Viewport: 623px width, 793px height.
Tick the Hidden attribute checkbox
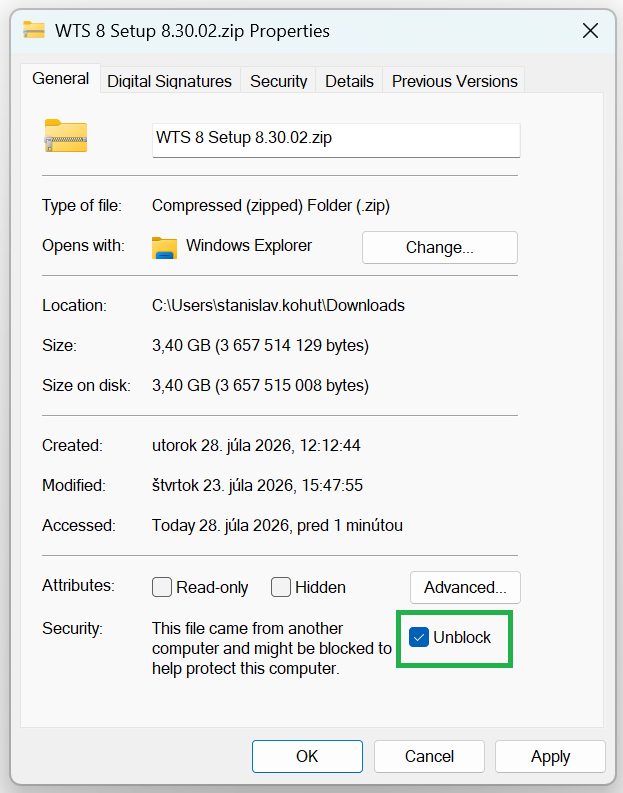281,587
